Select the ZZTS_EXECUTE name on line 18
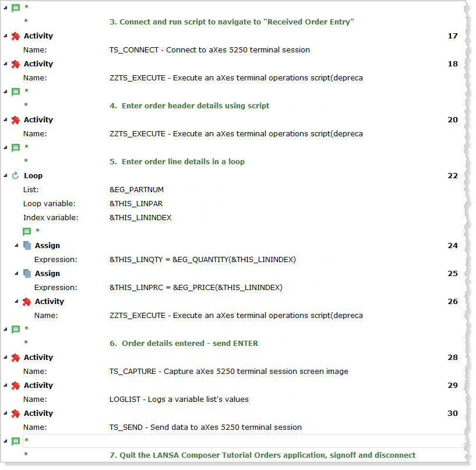Viewport: 476px width, 470px height. click(236, 78)
